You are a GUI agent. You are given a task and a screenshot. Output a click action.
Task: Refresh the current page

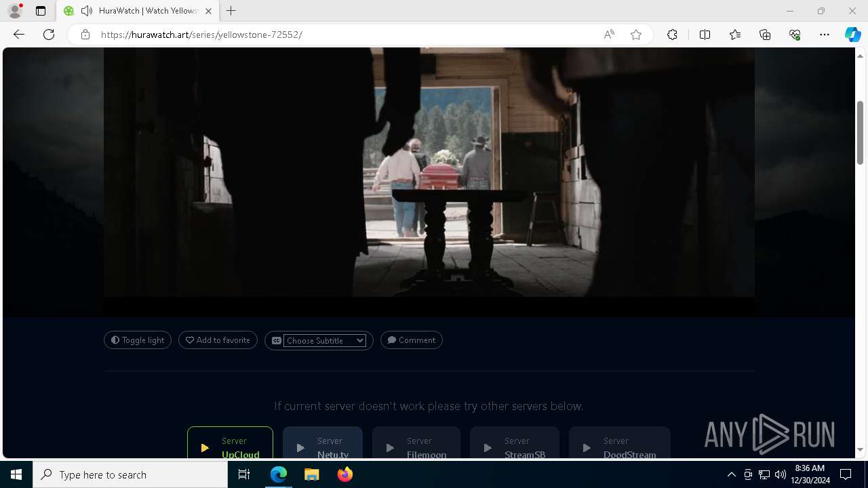pos(49,35)
